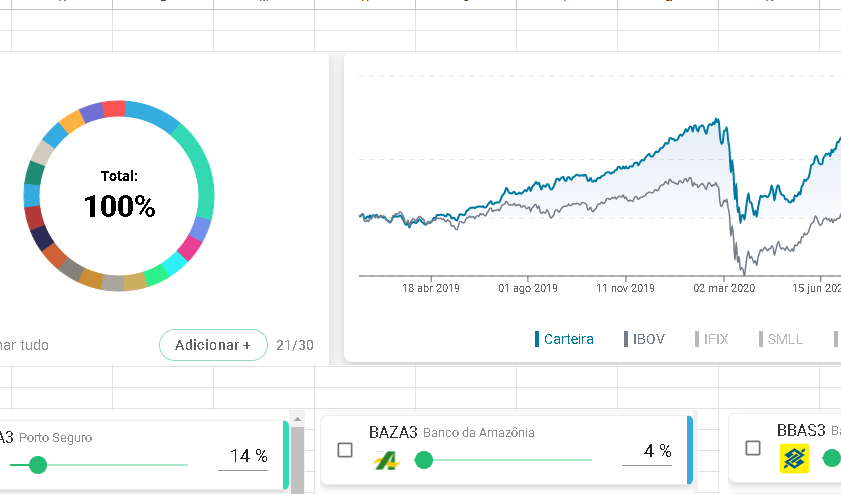Toggle the IBOV series label
The image size is (841, 494).
coord(649,339)
